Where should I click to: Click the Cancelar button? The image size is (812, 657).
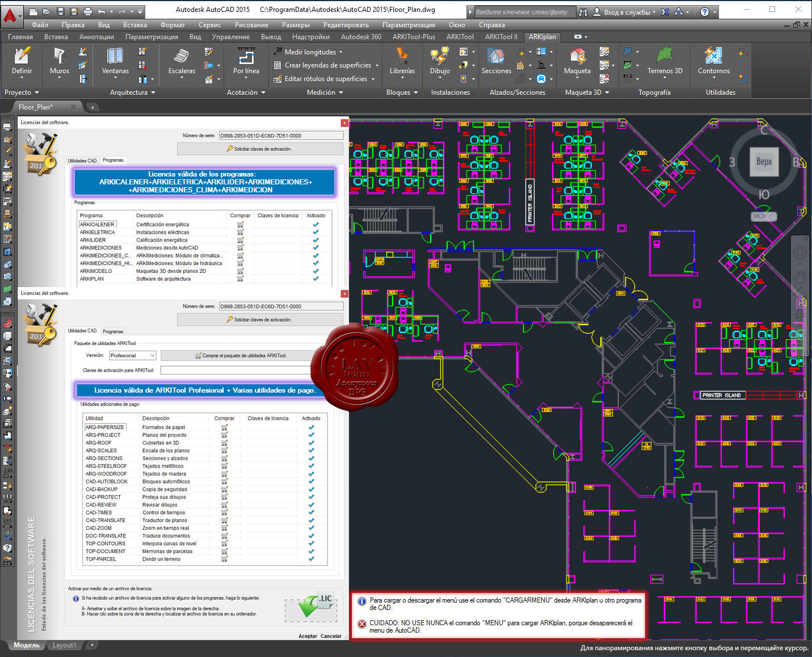331,636
